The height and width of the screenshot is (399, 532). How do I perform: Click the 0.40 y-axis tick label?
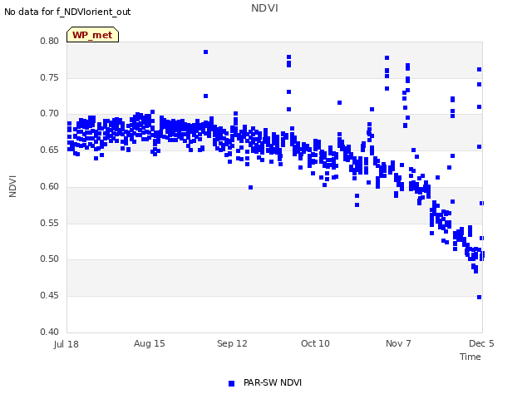tap(50, 332)
